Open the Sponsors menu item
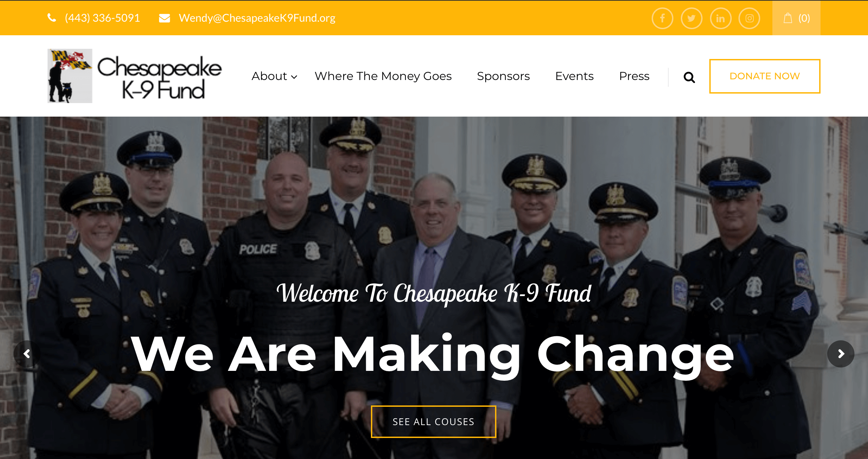The width and height of the screenshot is (868, 459). click(x=503, y=76)
